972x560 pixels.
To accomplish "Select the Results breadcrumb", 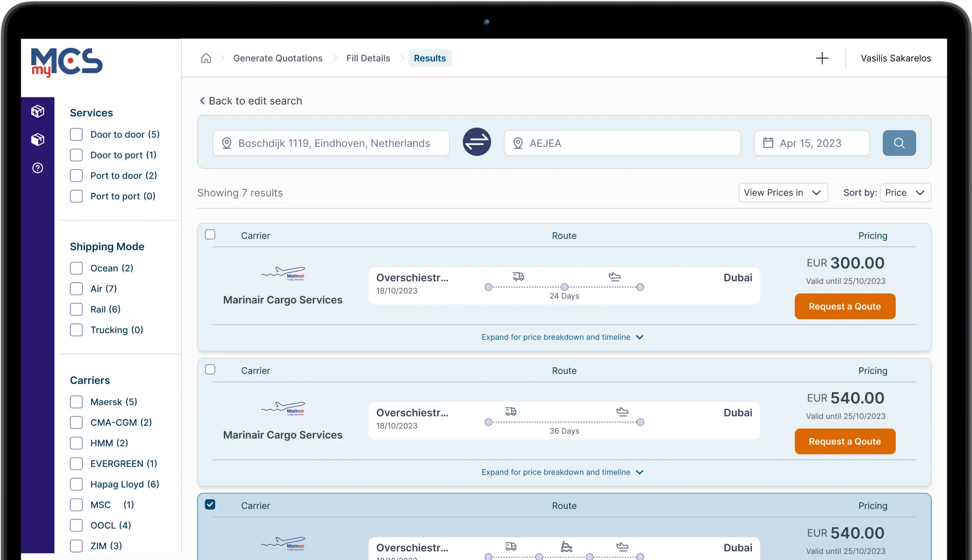I will click(430, 58).
